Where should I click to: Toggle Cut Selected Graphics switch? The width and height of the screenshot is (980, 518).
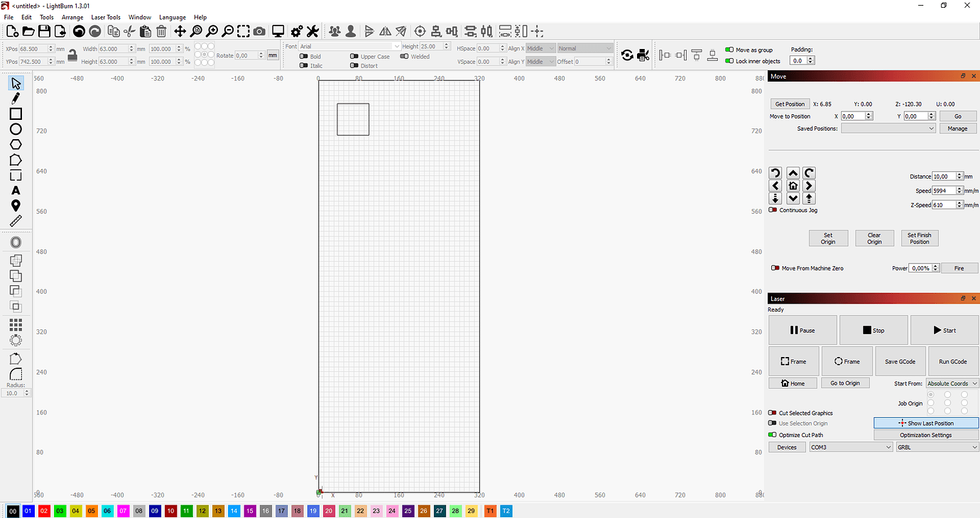(773, 413)
